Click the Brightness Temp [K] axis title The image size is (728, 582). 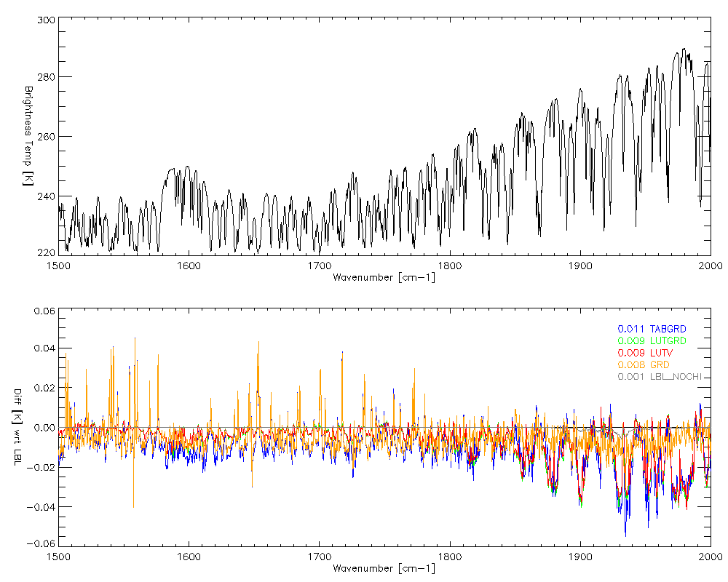pyautogui.click(x=29, y=135)
